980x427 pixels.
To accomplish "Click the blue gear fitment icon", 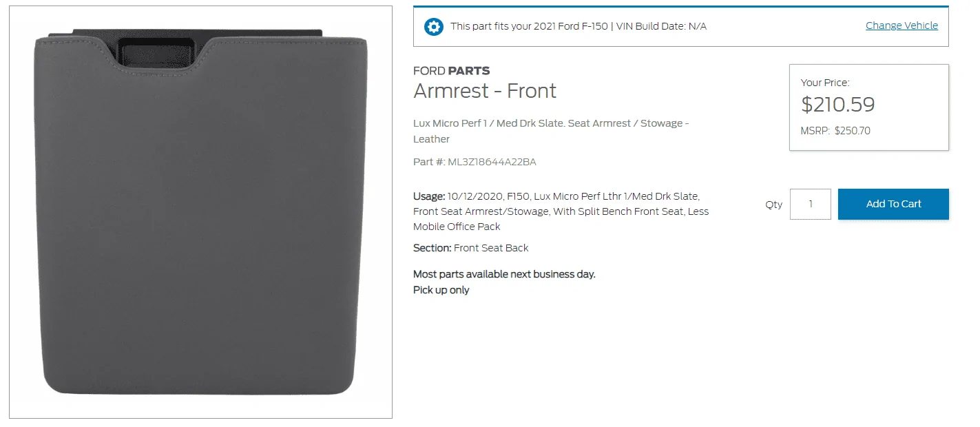I will 433,27.
